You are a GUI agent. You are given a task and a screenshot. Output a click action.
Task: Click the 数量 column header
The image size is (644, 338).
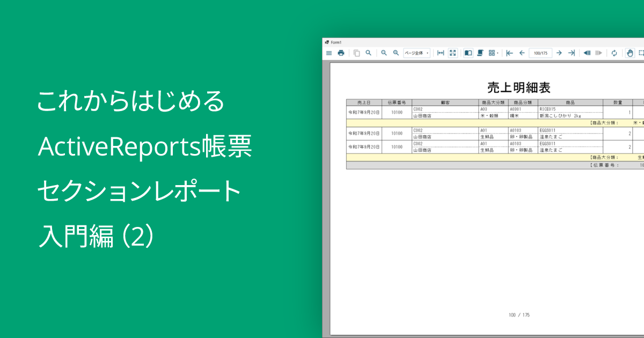618,102
